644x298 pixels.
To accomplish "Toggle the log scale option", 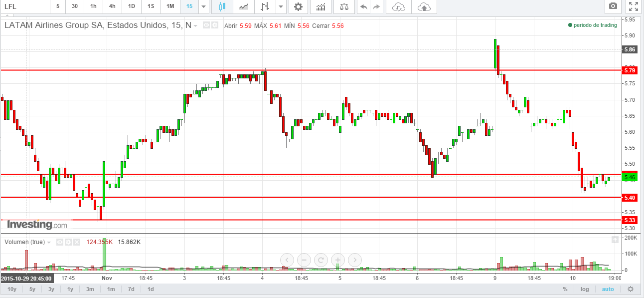I will click(x=585, y=289).
